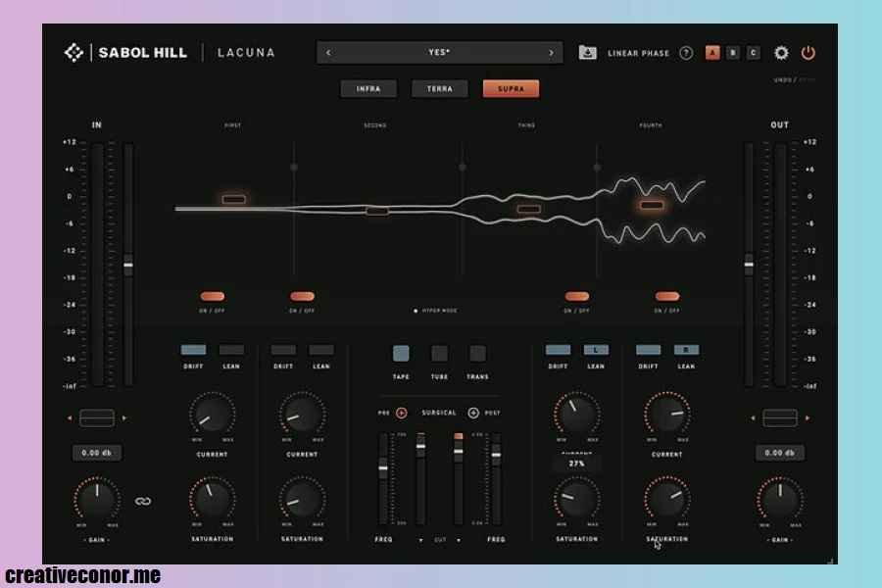Click the IN fader handle
This screenshot has height=588, width=882.
coord(128,265)
